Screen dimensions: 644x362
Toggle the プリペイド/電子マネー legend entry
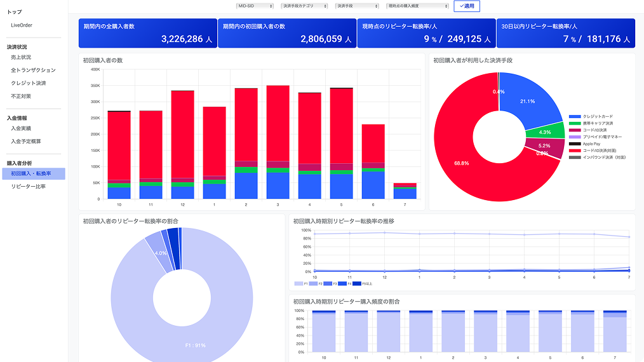[575, 137]
